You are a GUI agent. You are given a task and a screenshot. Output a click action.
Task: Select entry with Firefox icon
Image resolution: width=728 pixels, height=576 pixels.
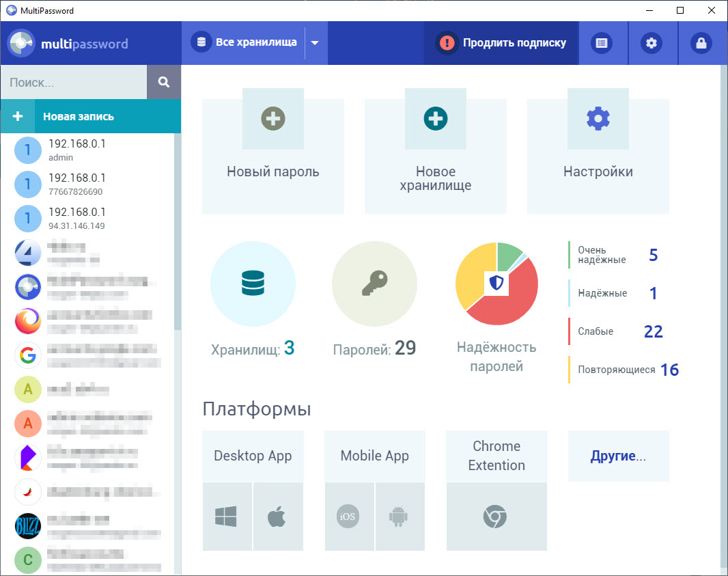tap(87, 321)
